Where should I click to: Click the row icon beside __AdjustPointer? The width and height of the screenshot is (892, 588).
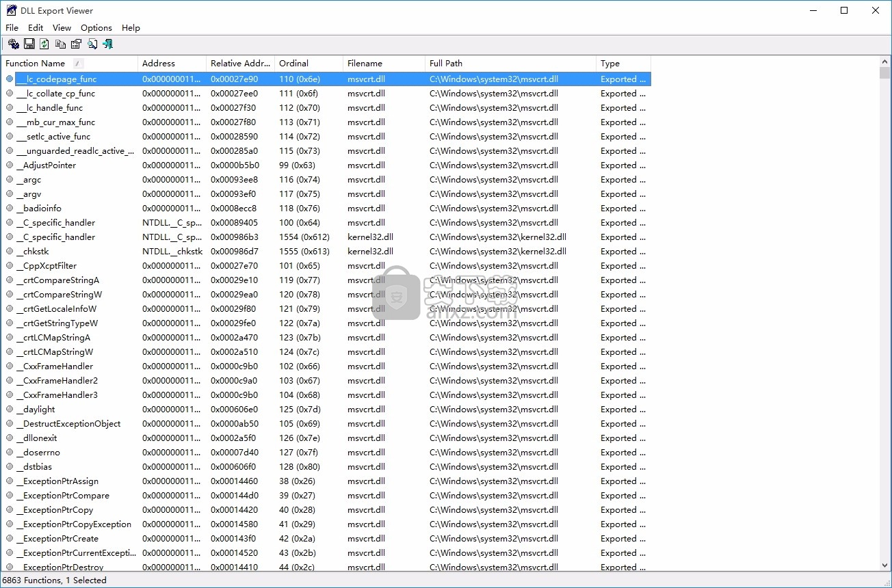tap(10, 165)
